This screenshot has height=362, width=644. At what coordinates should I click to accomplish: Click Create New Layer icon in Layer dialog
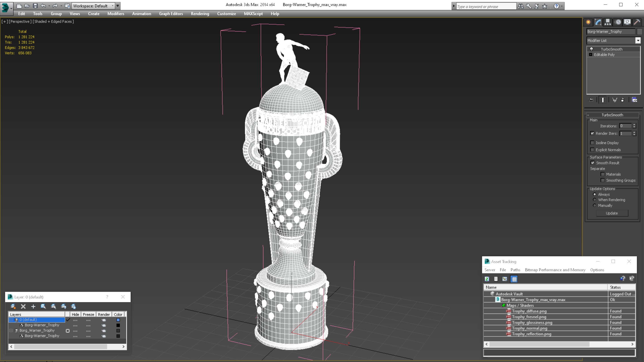coord(13,306)
